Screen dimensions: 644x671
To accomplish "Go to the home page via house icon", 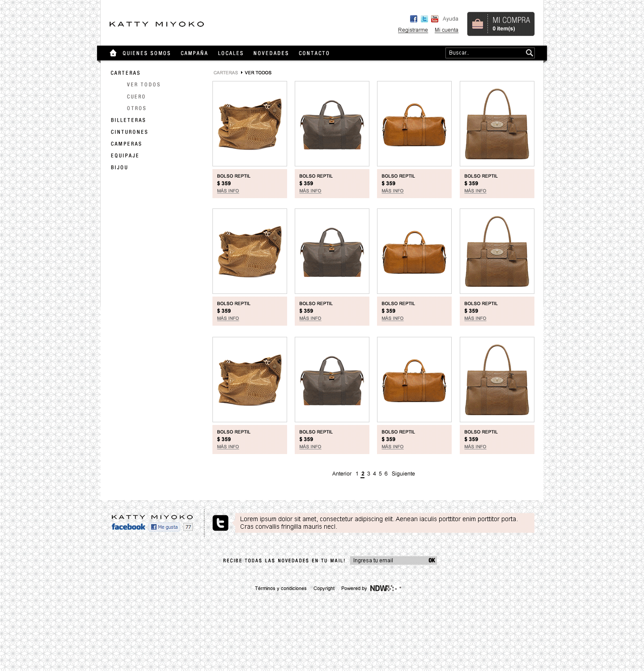I will click(113, 53).
